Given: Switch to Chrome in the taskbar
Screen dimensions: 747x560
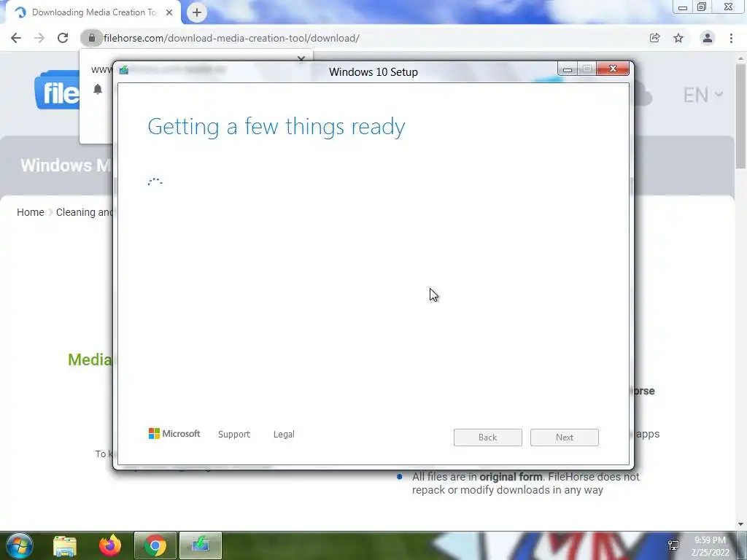Looking at the screenshot, I should (155, 545).
